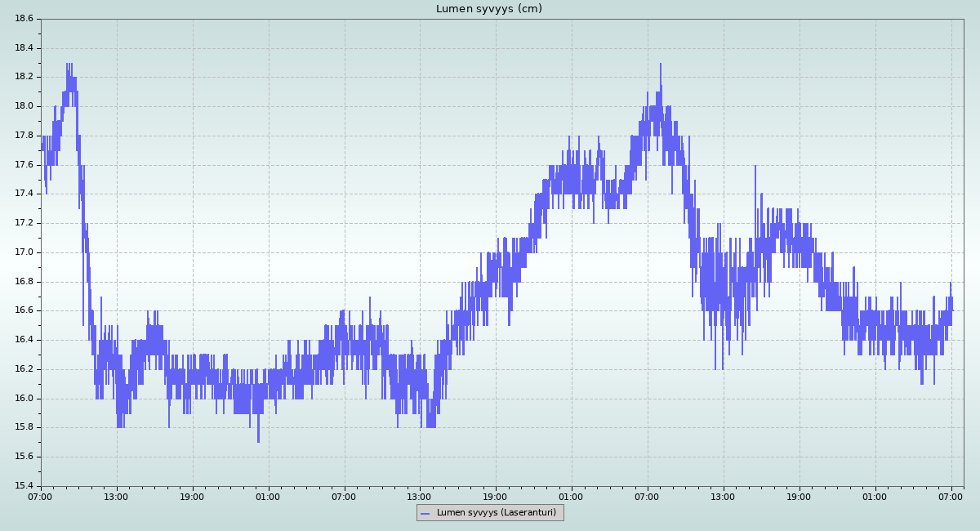Select the 18.2 y-axis tick label
Image resolution: width=980 pixels, height=531 pixels.
click(x=24, y=77)
